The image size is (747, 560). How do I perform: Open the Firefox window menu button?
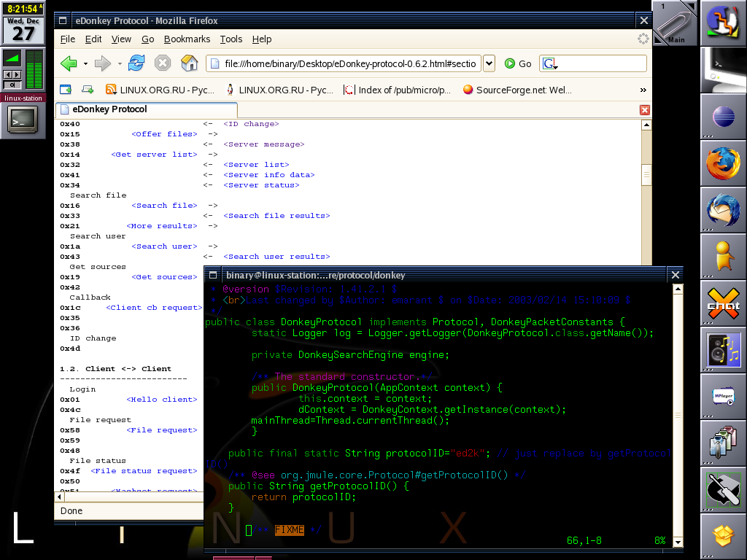pyautogui.click(x=63, y=20)
